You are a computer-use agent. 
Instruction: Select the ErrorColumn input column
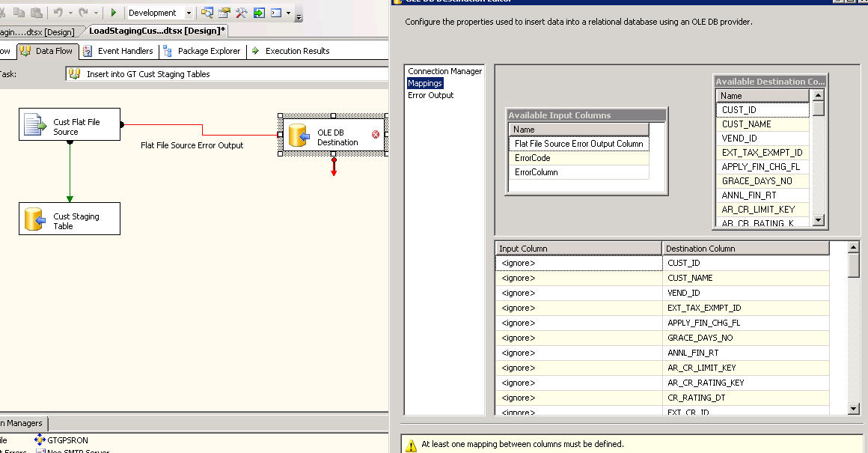pyautogui.click(x=578, y=172)
